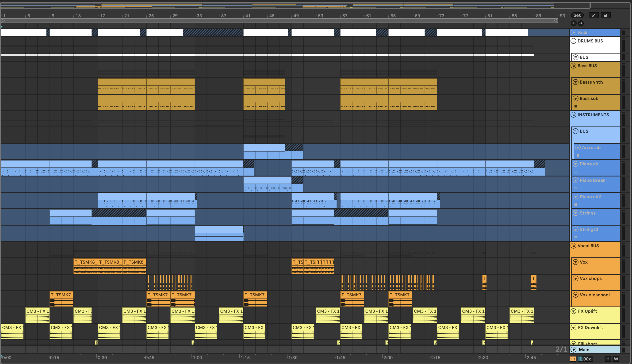Click the Vocal BUS group icon

point(573,246)
